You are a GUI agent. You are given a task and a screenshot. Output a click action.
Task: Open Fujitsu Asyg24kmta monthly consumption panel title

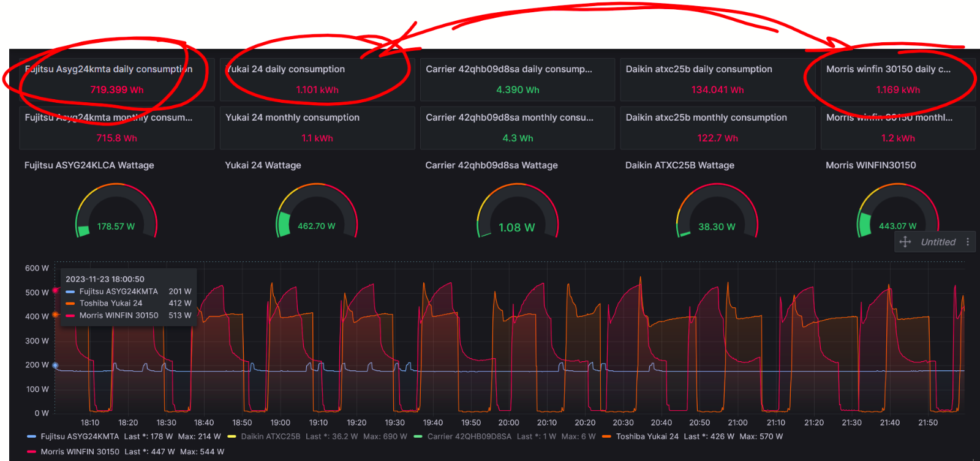tap(108, 118)
